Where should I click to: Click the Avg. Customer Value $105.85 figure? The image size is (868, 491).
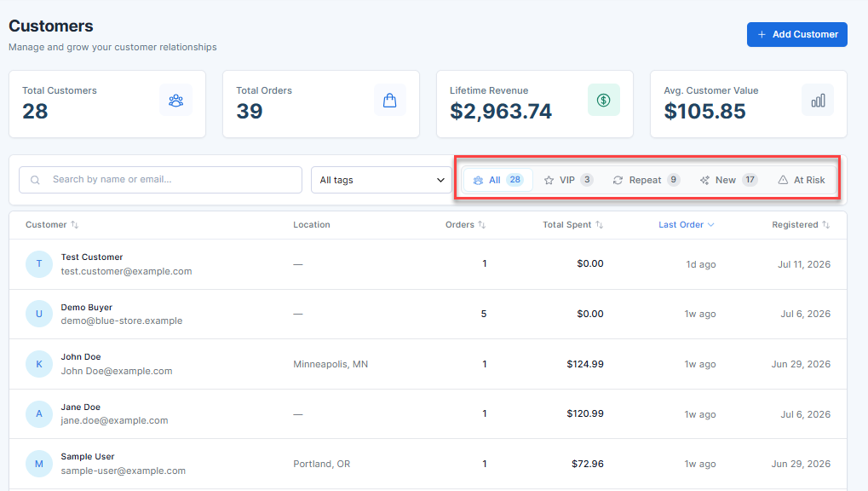tap(704, 112)
